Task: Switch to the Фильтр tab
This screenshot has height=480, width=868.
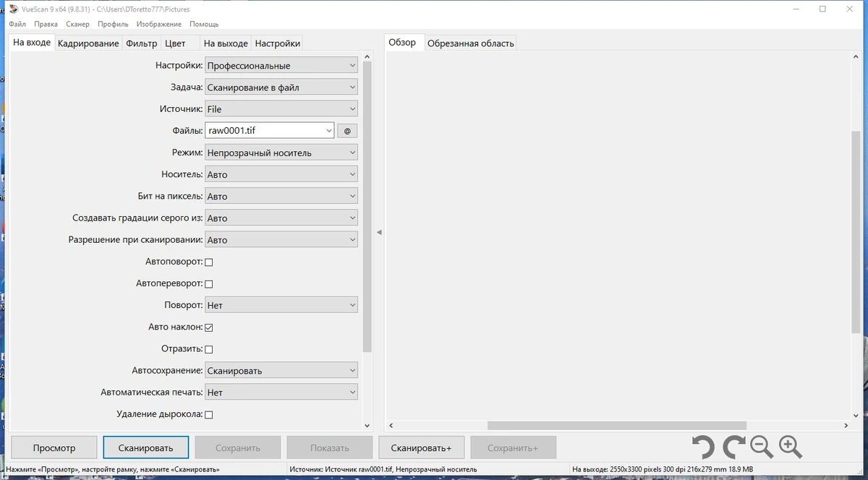Action: [x=141, y=43]
